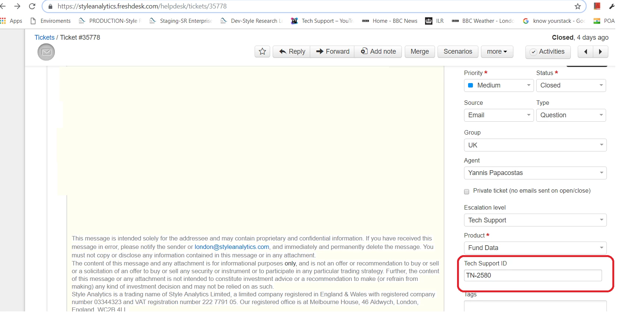Open the POA bookmark
The width and height of the screenshot is (644, 332).
(x=604, y=21)
